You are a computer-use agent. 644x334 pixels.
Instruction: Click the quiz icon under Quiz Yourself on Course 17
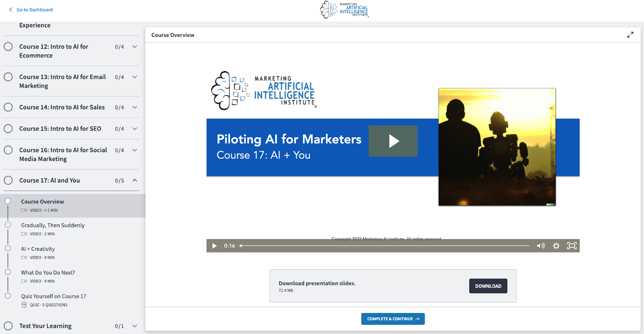pyautogui.click(x=24, y=305)
